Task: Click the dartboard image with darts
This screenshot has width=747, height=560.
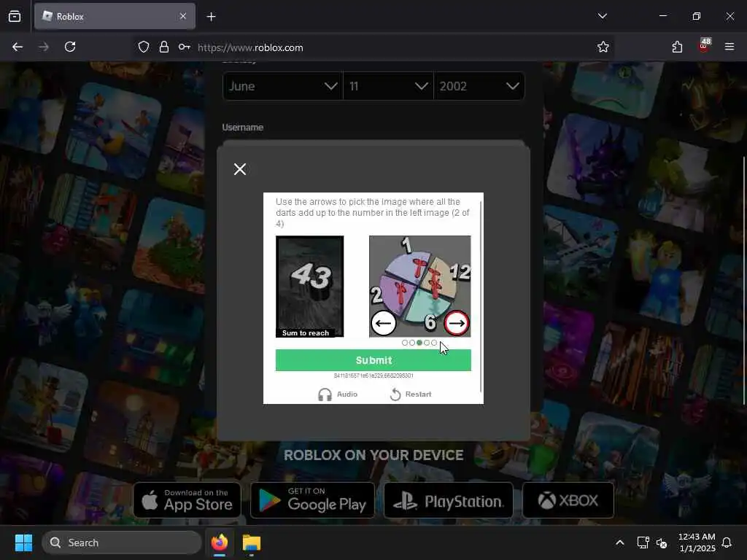Action: click(x=419, y=287)
